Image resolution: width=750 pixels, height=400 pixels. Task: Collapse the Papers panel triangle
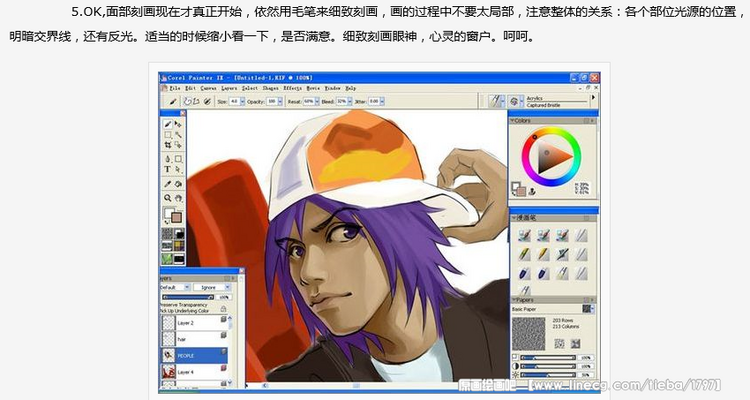[x=514, y=300]
